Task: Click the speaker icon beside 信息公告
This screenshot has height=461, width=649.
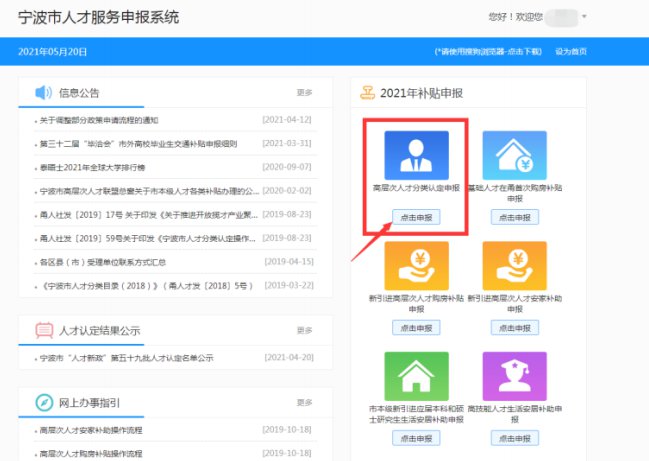Action: (44, 93)
